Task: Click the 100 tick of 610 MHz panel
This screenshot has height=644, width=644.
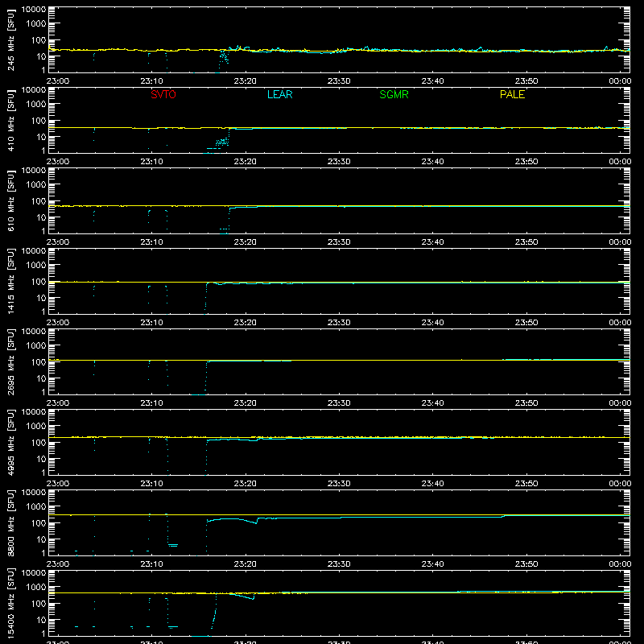Action: [x=39, y=201]
